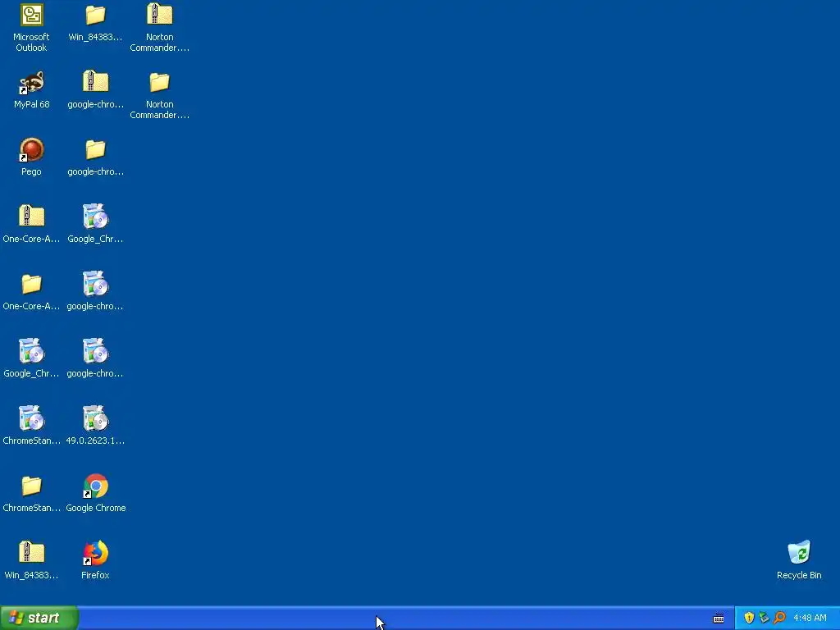
Task: Launch the Pego red ball shortcut
Action: [x=31, y=157]
